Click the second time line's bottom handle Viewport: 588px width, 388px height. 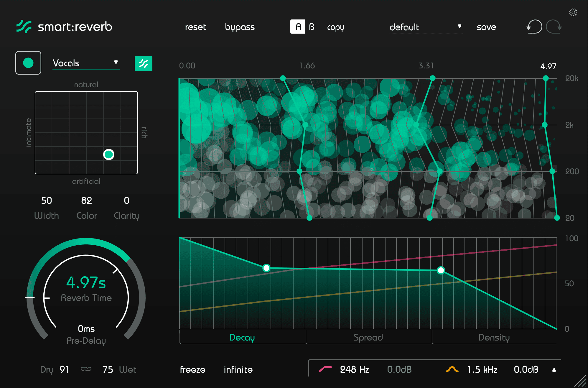430,218
